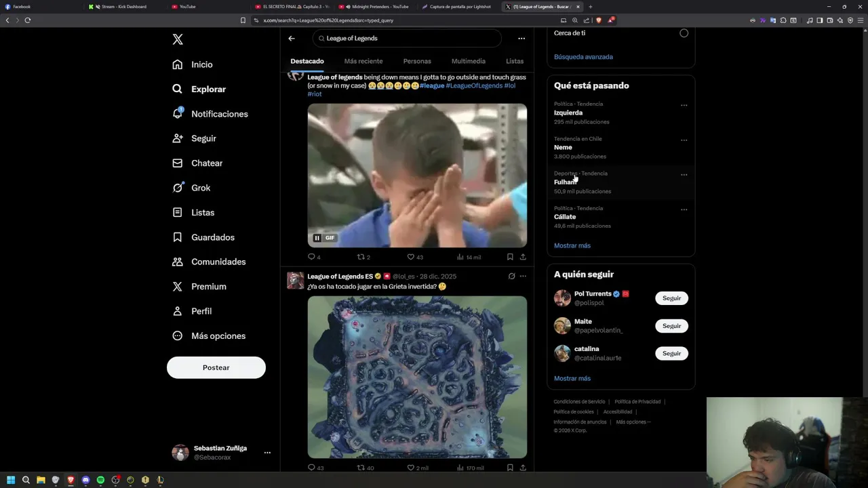Reply to the Grieta invertida post
Screen dimensions: 868x488
pos(315,468)
